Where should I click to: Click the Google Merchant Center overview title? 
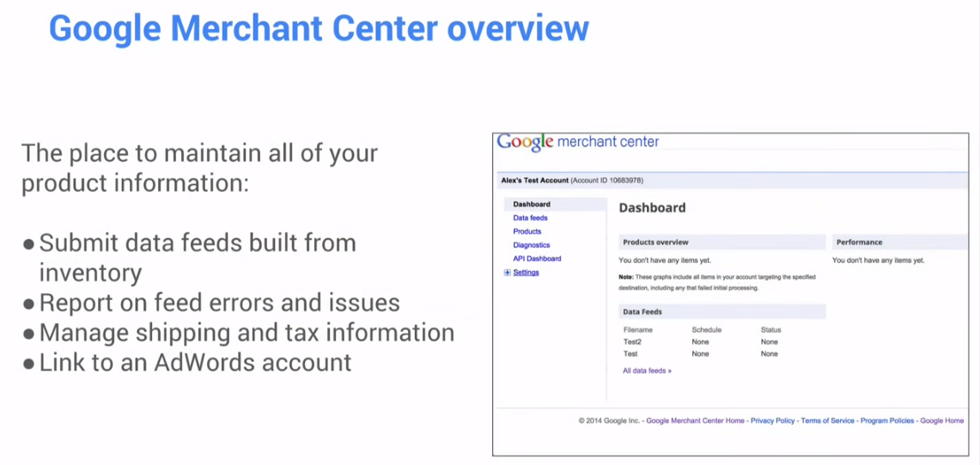point(319,28)
